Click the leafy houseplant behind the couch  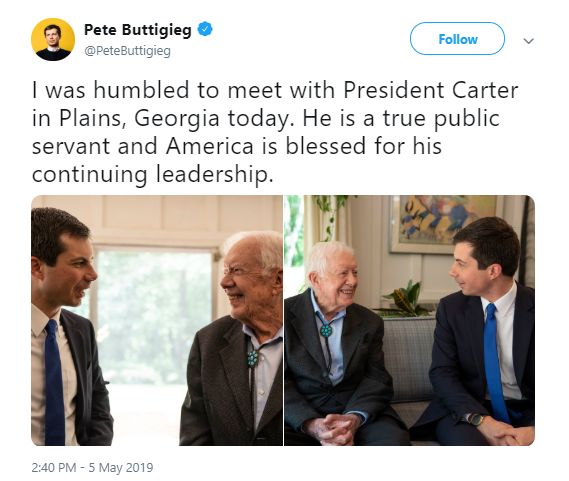pyautogui.click(x=403, y=300)
